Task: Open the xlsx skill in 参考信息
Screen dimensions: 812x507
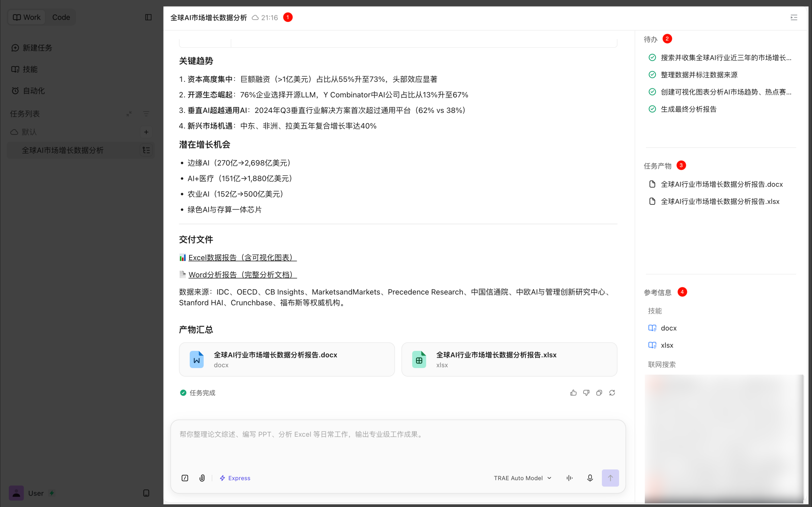Action: pos(661,345)
